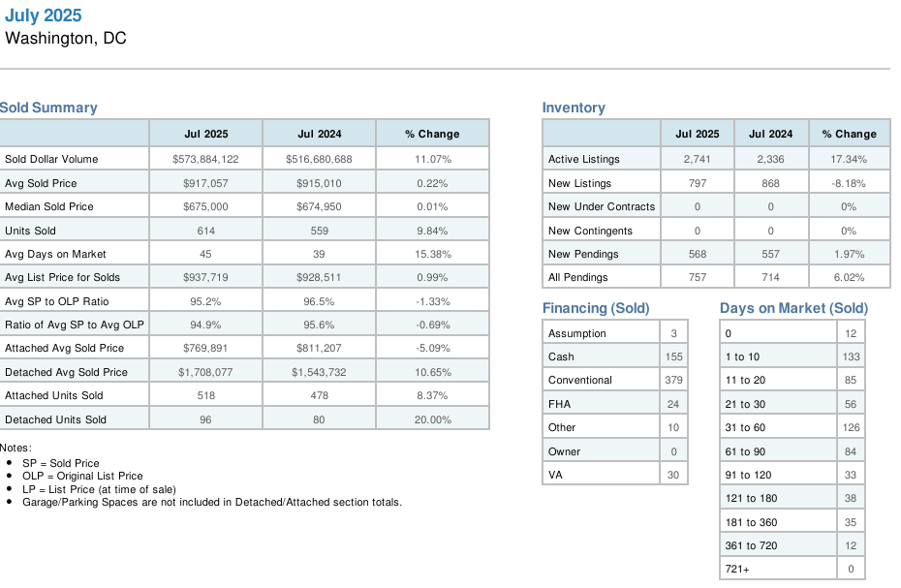Select the 20.00% detached units change value
This screenshot has height=588, width=901.
[432, 419]
